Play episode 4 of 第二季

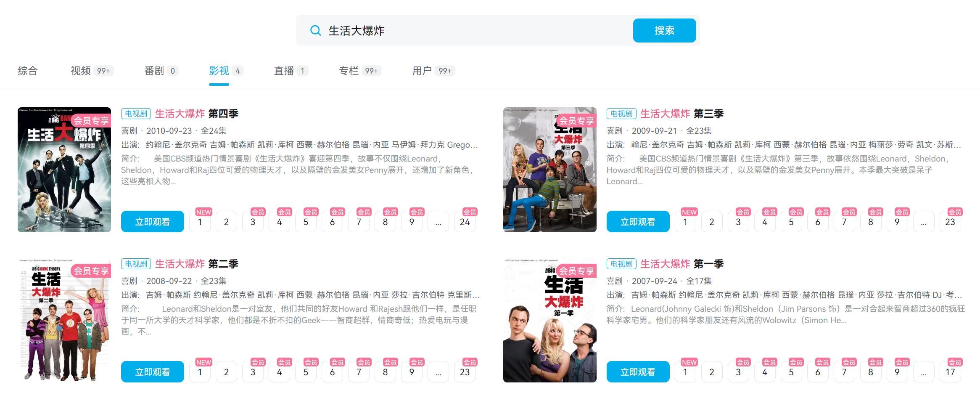279,372
